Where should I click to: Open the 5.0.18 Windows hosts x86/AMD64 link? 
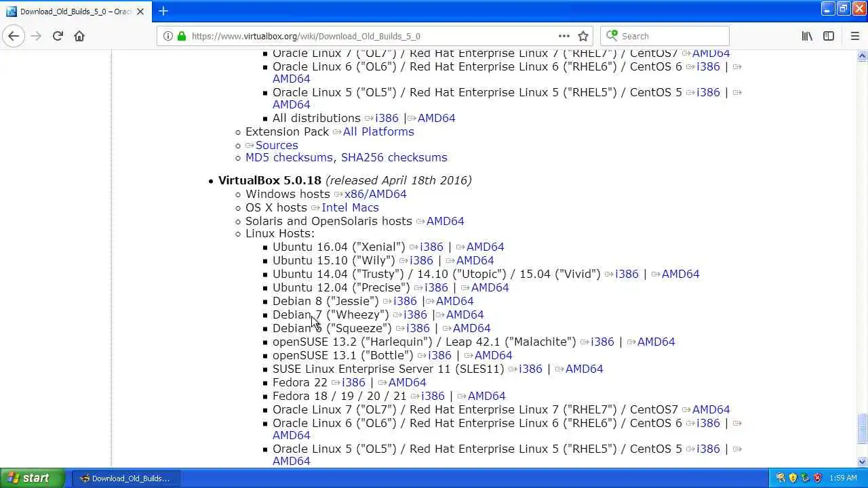tap(375, 194)
